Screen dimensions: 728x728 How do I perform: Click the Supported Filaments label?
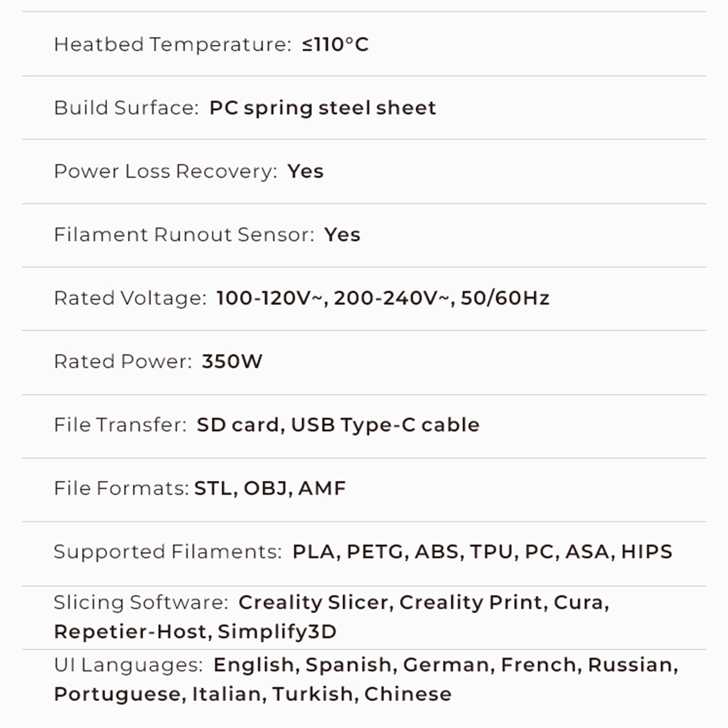pyautogui.click(x=168, y=552)
